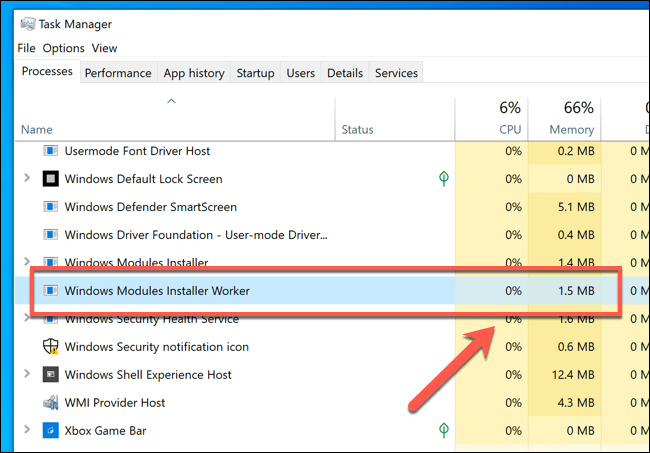
Task: Expand the Xbox Game Bar process group
Action: coord(27,431)
